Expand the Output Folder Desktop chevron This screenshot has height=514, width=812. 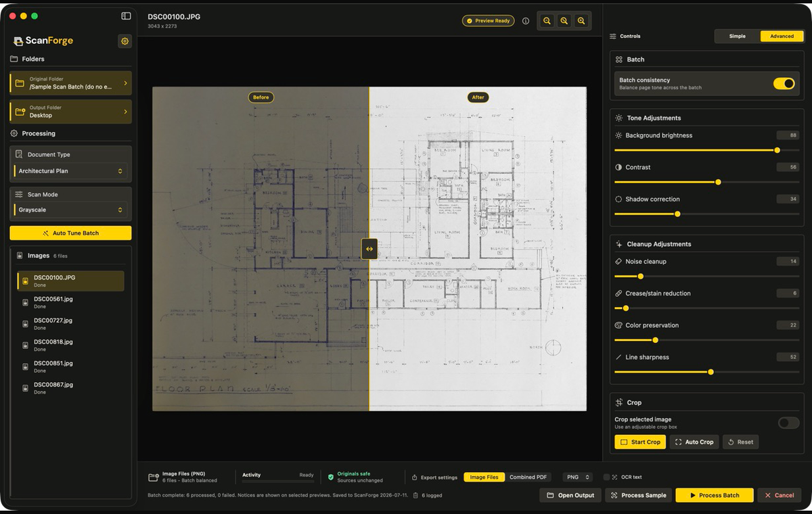[x=125, y=112]
